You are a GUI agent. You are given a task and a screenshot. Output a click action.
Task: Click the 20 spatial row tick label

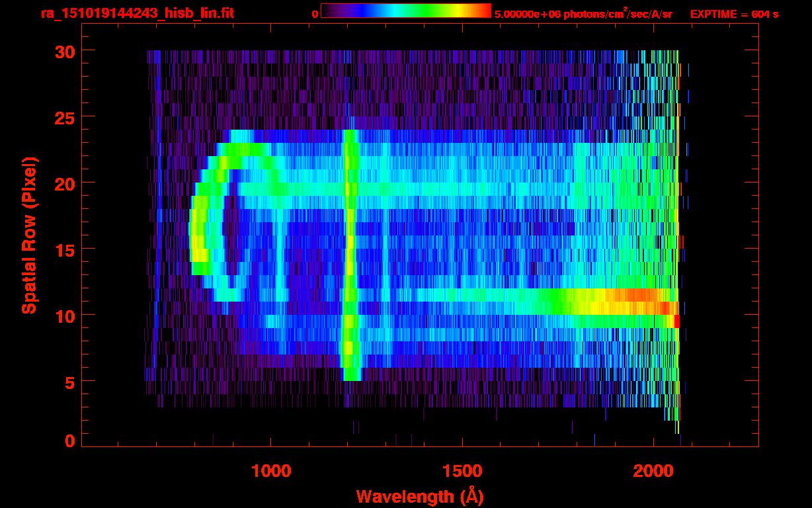click(x=65, y=183)
